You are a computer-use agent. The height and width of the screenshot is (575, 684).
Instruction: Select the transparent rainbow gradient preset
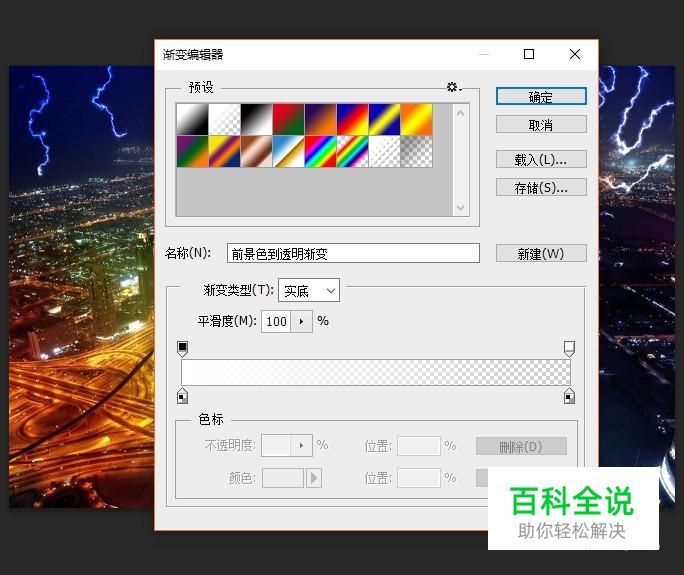pos(352,151)
